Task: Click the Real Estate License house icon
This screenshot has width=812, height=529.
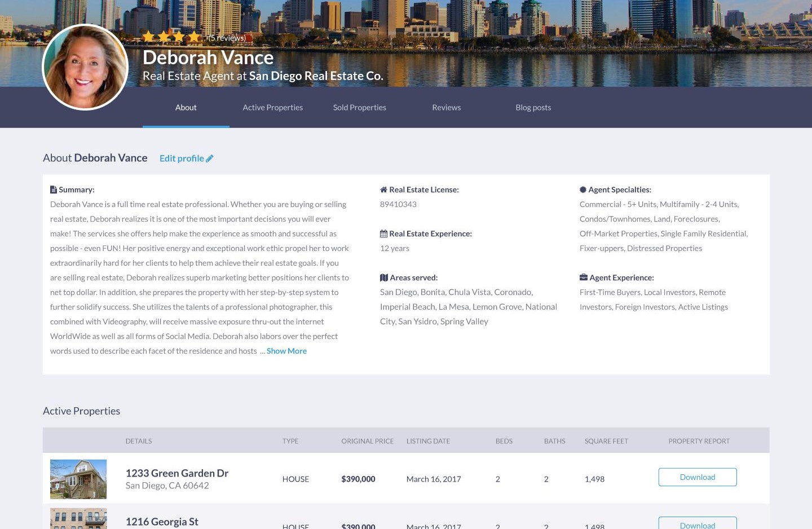Action: click(x=383, y=189)
